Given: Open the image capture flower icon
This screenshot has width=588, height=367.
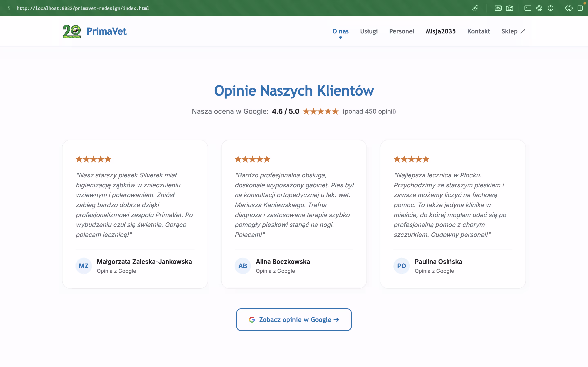Looking at the screenshot, I should coord(498,8).
